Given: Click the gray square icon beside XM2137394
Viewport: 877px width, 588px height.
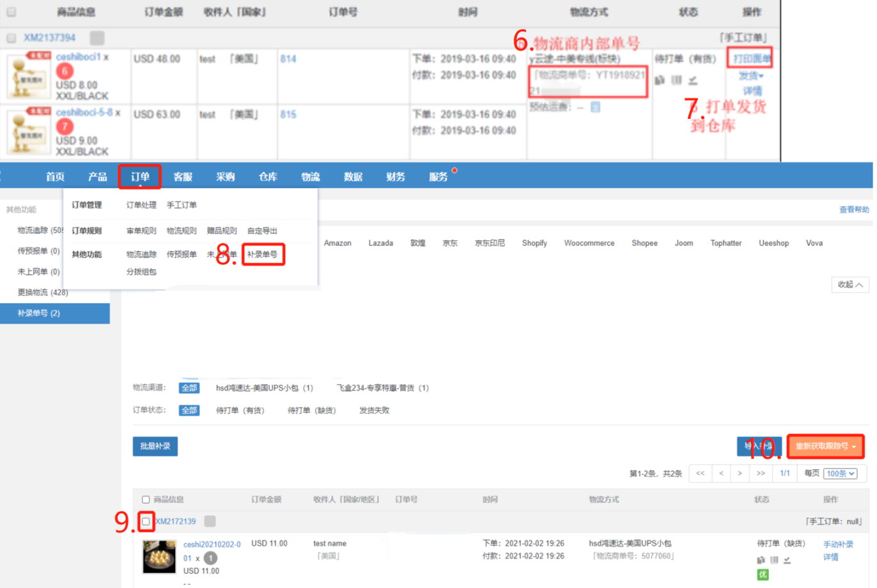Looking at the screenshot, I should [97, 38].
